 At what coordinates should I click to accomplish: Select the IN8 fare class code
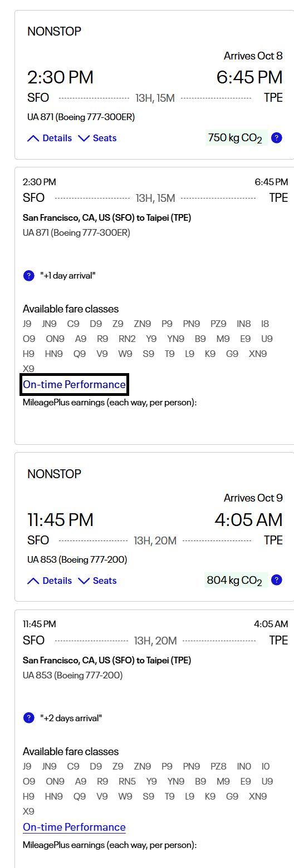[x=244, y=324]
